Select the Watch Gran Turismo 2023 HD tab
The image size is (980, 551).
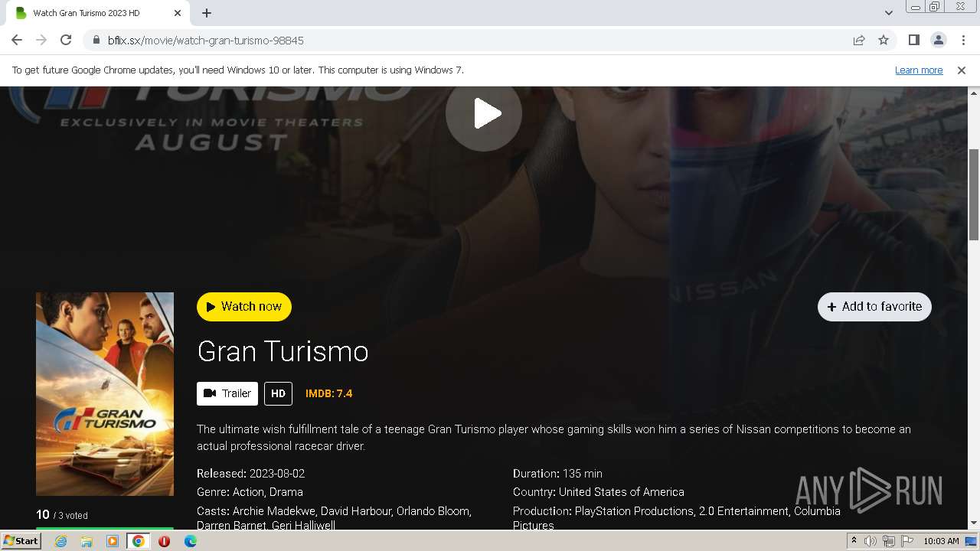pyautogui.click(x=100, y=13)
